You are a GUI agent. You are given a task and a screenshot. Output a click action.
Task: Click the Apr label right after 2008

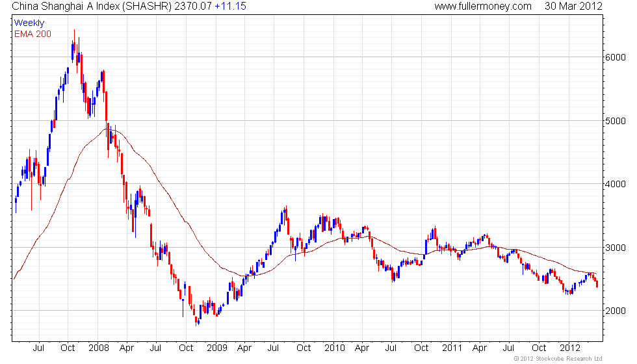(127, 348)
